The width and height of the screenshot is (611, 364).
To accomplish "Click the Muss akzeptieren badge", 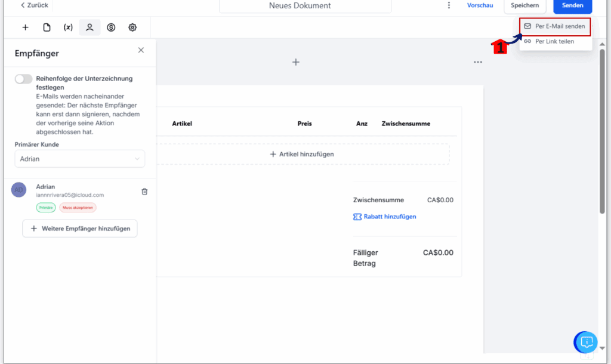I will [78, 208].
